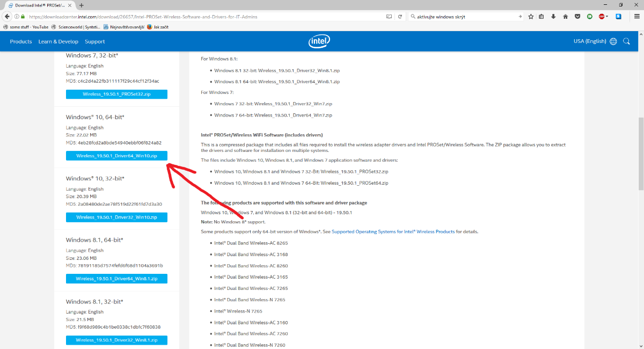The width and height of the screenshot is (644, 349).
Task: Open the Firefox downloads arrow icon
Action: (x=553, y=17)
